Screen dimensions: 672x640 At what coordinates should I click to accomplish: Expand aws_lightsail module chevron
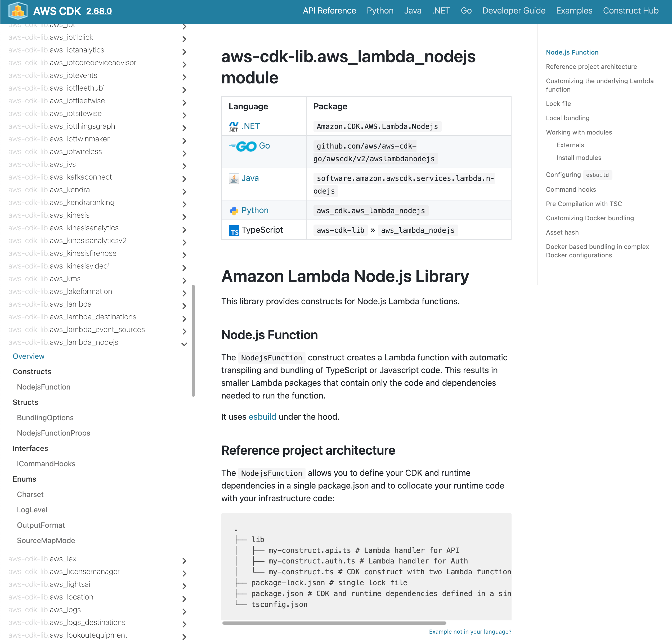point(184,586)
